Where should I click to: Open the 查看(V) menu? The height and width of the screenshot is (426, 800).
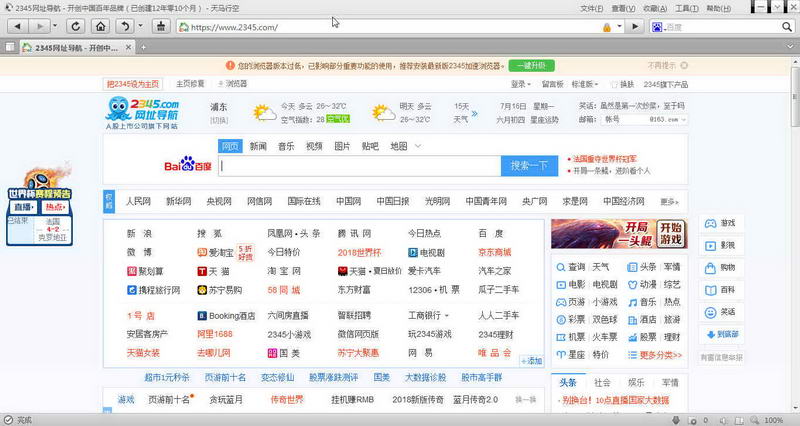pyautogui.click(x=623, y=8)
